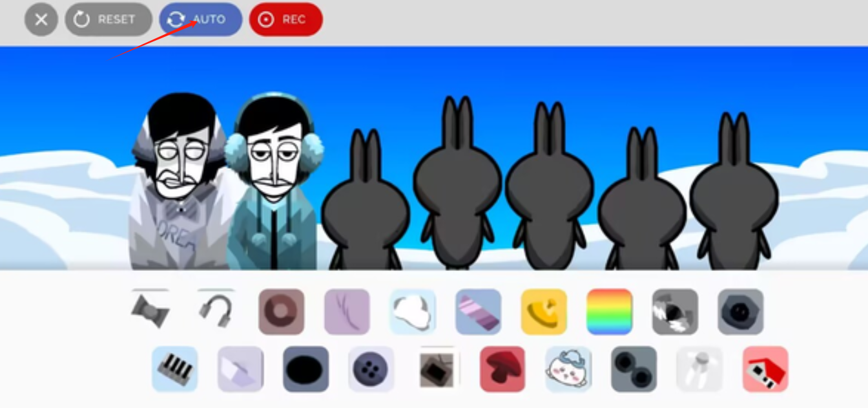Select the piano keyboard icon
868x408 pixels.
point(174,369)
